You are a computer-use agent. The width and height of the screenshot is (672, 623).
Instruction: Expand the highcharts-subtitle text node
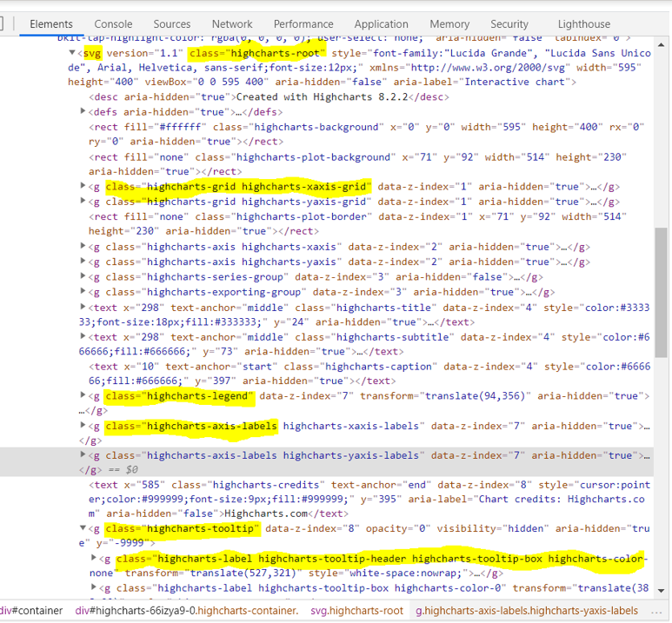[x=83, y=337]
